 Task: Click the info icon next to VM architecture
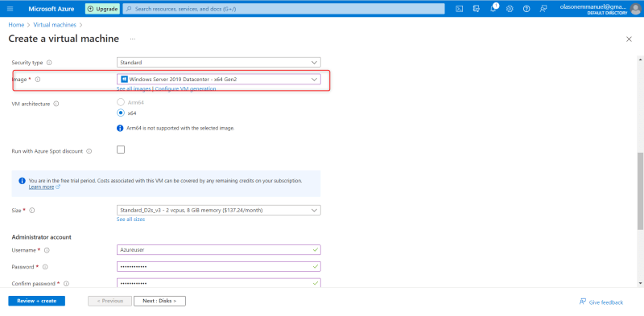(x=56, y=104)
